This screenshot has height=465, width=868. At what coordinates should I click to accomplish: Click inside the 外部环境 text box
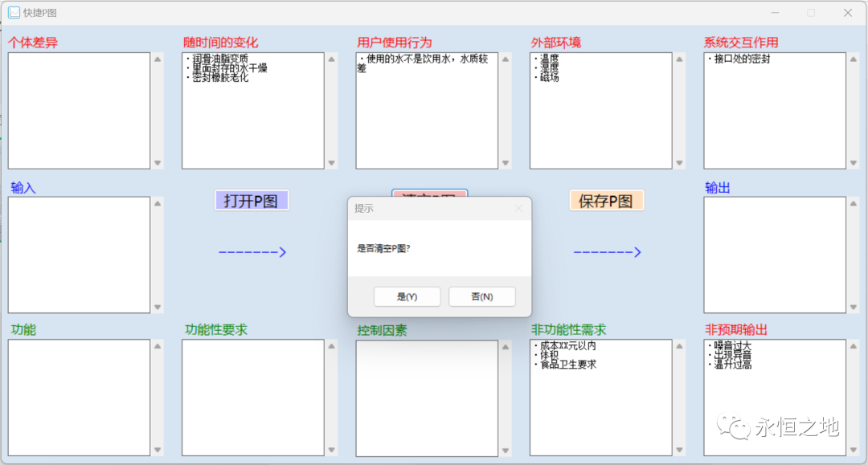pos(600,111)
